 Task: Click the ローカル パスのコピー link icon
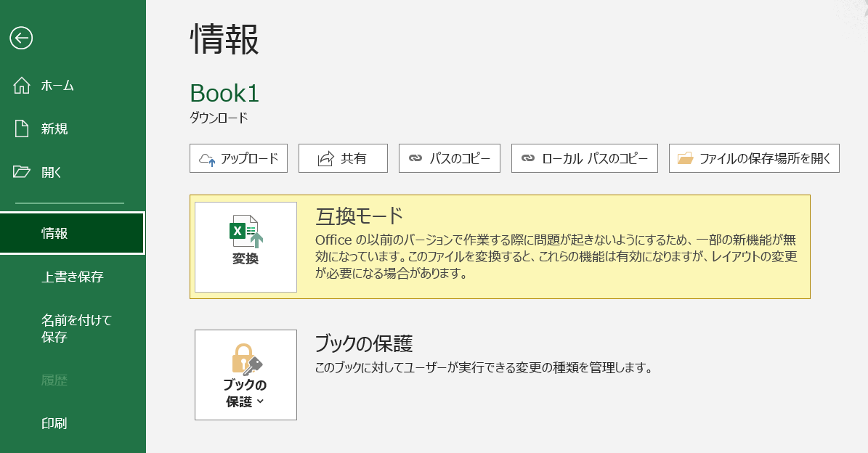pos(528,158)
